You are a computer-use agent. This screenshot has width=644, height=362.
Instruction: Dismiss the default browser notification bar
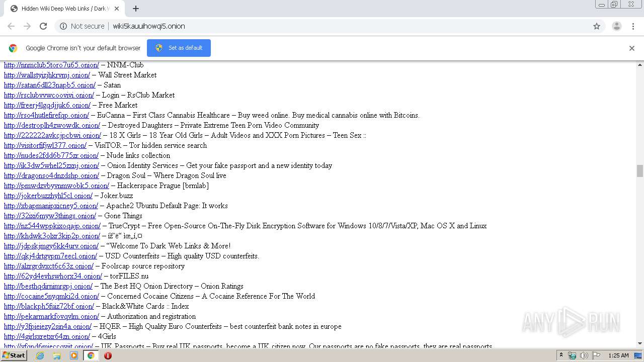632,48
